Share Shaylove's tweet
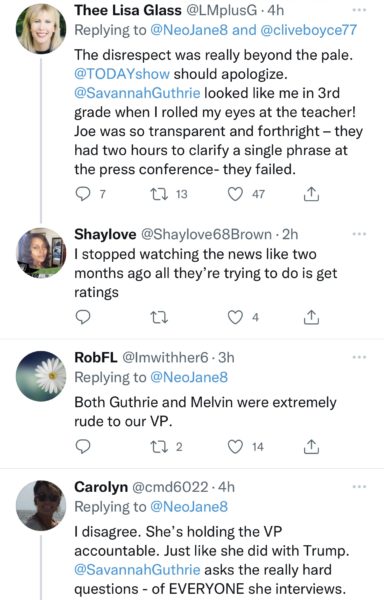Viewport: 384px width, 600px height. coord(311,317)
